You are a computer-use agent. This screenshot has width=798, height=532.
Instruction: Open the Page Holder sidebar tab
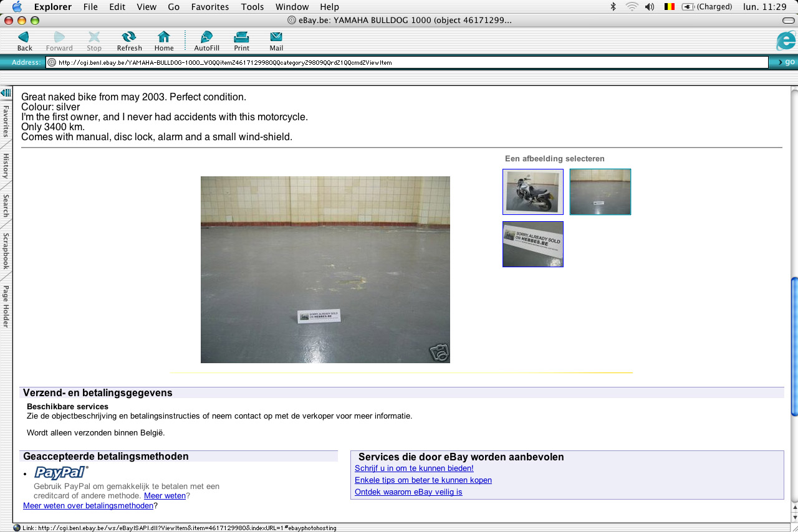coord(6,306)
